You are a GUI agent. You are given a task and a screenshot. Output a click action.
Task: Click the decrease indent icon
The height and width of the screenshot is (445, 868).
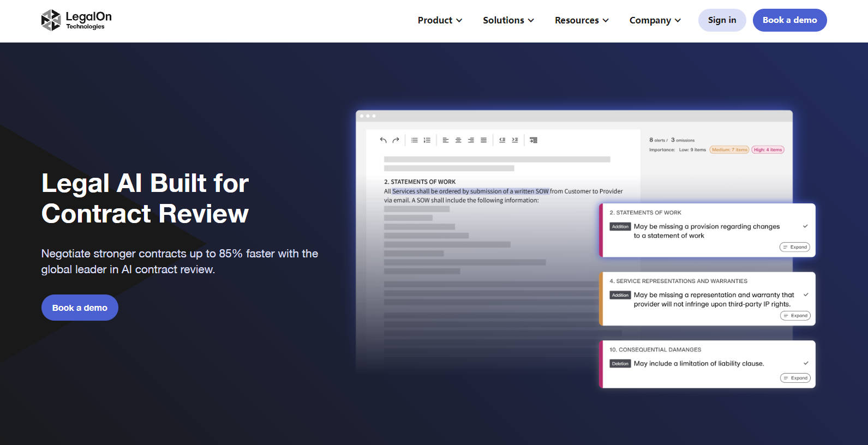tap(502, 140)
